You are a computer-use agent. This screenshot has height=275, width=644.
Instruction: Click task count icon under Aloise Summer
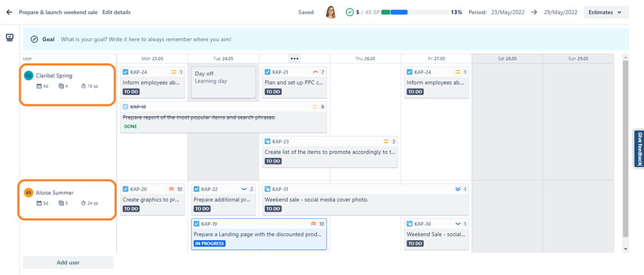(x=61, y=203)
